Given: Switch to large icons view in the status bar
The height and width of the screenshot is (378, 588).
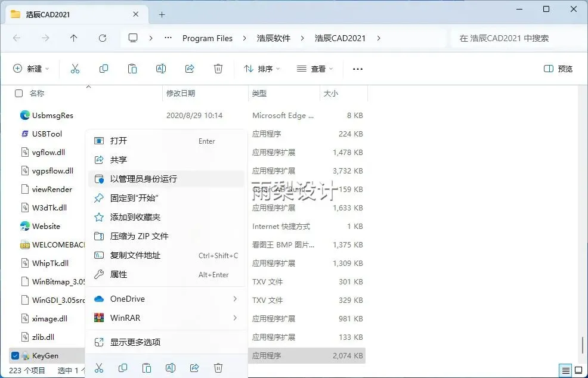Looking at the screenshot, I should [578, 370].
